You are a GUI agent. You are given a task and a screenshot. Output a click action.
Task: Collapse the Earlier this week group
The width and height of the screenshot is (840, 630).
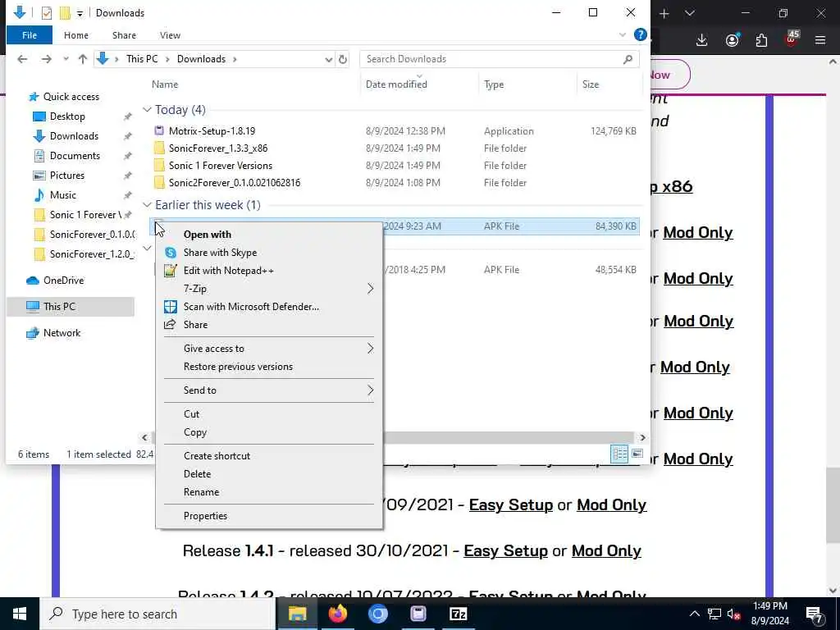tap(147, 204)
